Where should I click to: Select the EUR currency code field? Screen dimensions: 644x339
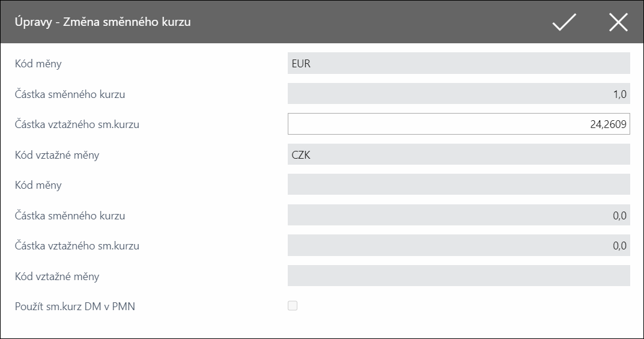click(x=459, y=63)
